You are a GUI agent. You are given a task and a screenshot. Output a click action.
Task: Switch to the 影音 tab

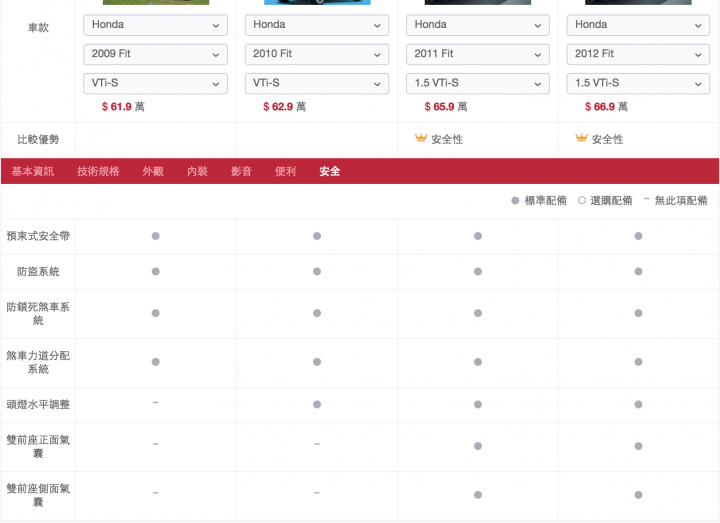(x=242, y=171)
